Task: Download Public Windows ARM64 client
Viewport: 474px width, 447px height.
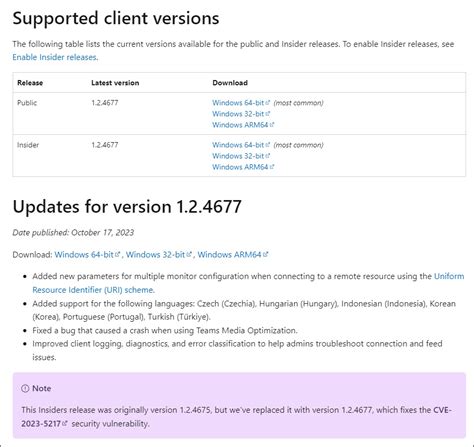Action: 240,125
